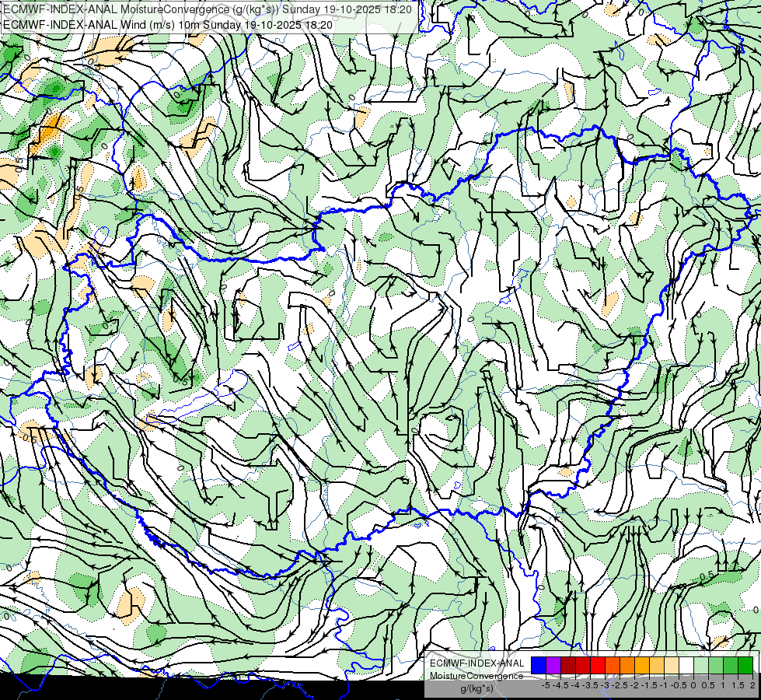This screenshot has height=700, width=761.
Task: Click the legend MoistureConvergence label
Action: click(x=476, y=676)
